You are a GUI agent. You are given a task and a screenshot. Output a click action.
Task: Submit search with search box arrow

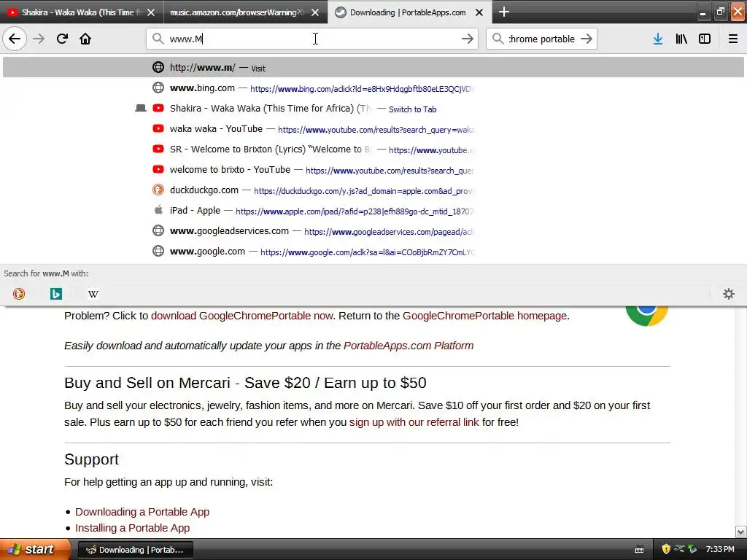pyautogui.click(x=587, y=39)
